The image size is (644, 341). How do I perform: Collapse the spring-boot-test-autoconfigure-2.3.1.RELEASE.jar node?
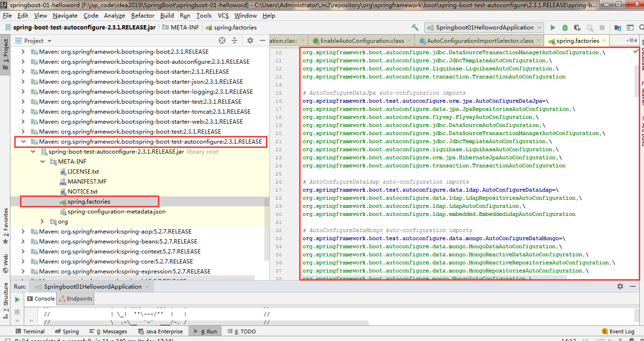click(x=33, y=152)
